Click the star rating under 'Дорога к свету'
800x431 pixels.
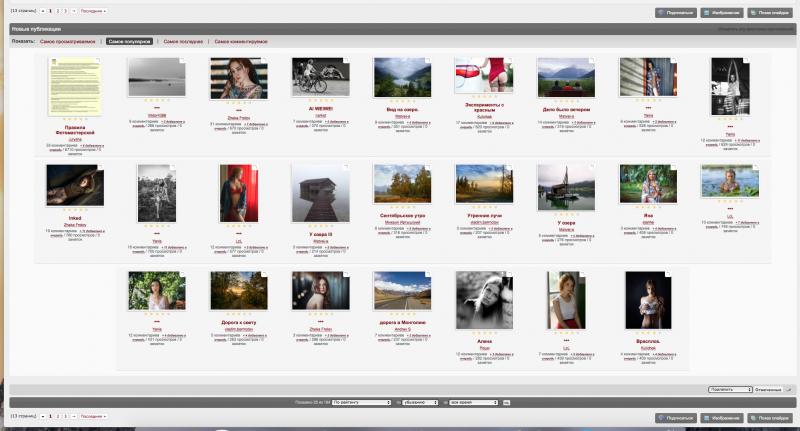point(239,315)
